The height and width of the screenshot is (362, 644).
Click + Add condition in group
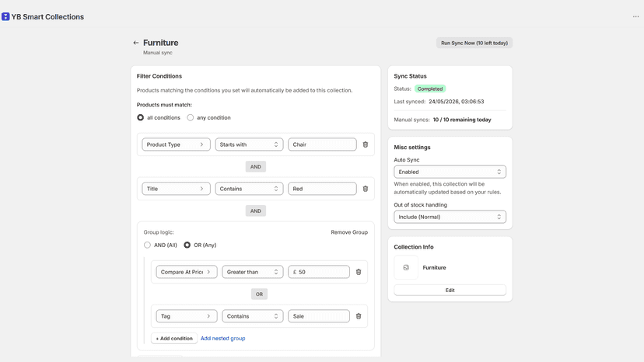(174, 338)
